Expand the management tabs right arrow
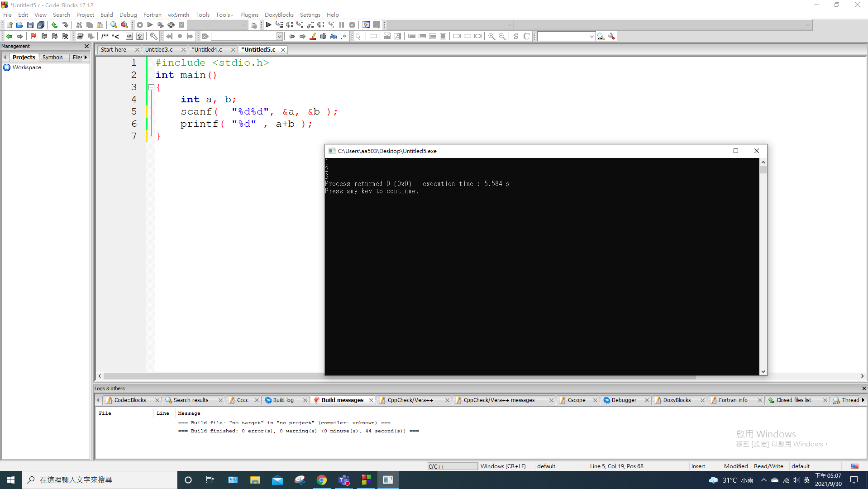 coord(86,58)
